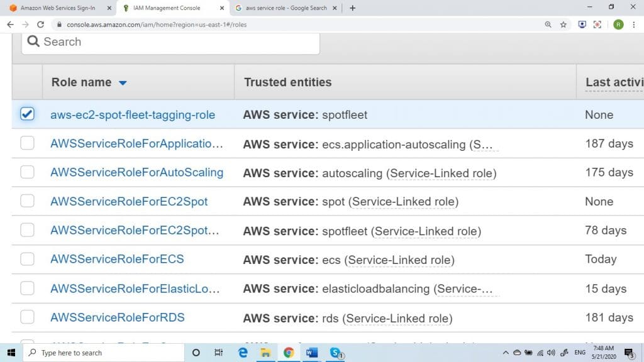644x362 pixels.
Task: Launch Microsoft Edge from the taskbar
Action: tap(243, 353)
